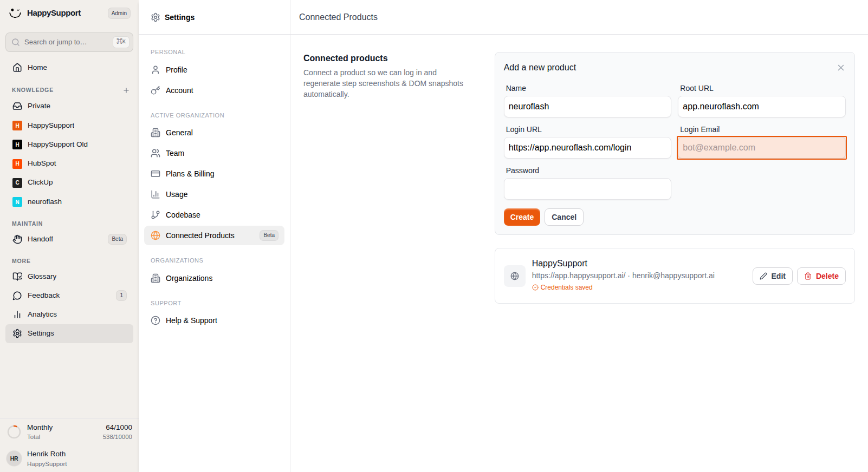Edit the HappySupport connected product
Screen dimensions: 868x472
click(773, 276)
